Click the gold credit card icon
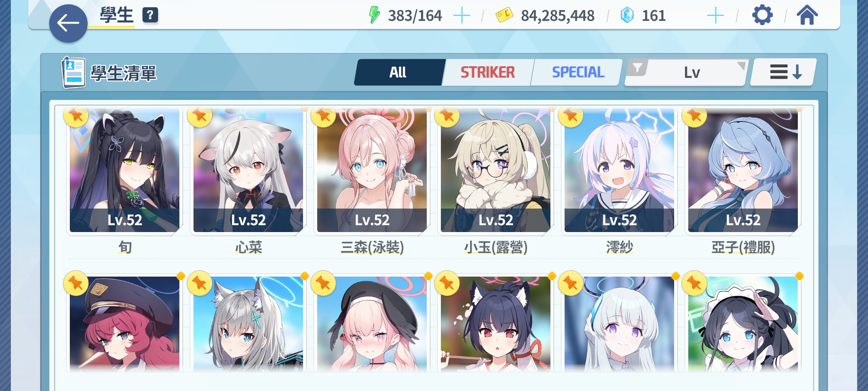The width and height of the screenshot is (868, 391). coord(504,15)
